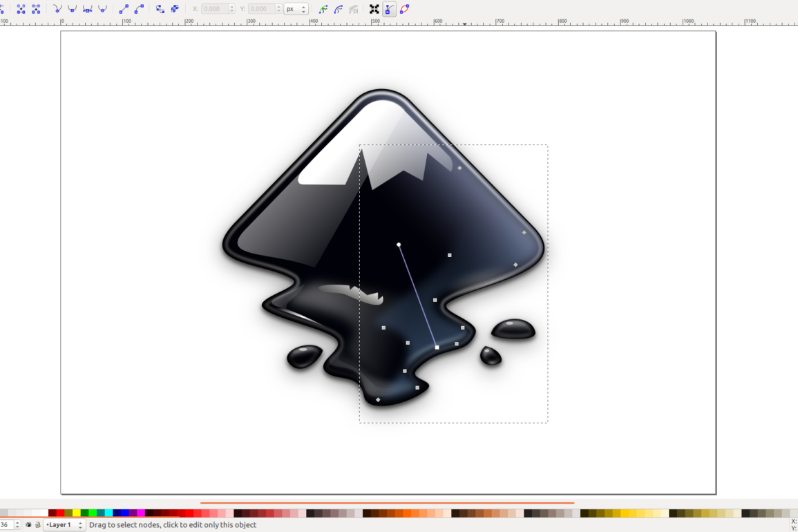
Task: Open the px units dropdown
Action: coord(296,9)
